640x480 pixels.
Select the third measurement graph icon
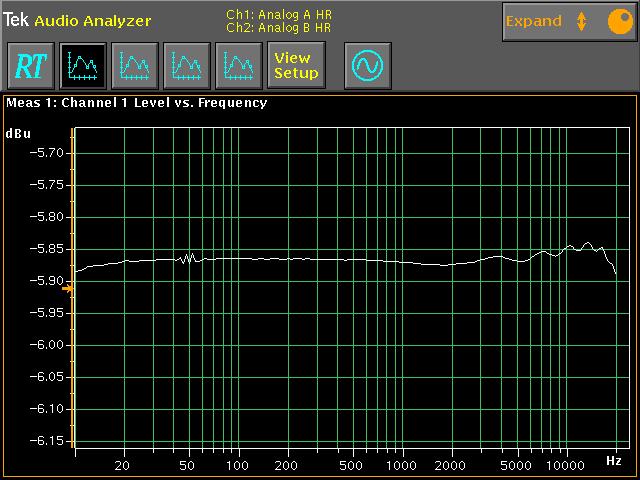click(185, 66)
